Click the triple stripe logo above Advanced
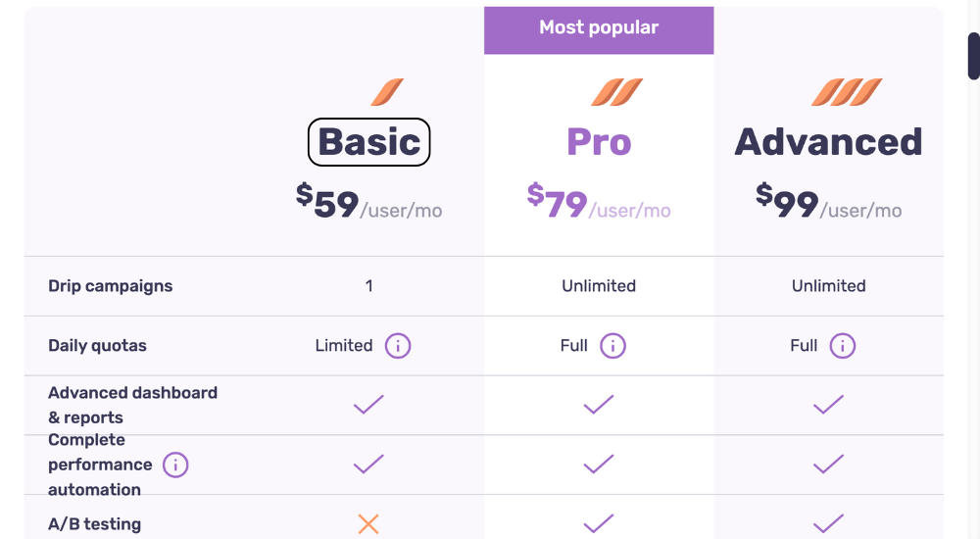 pos(847,92)
